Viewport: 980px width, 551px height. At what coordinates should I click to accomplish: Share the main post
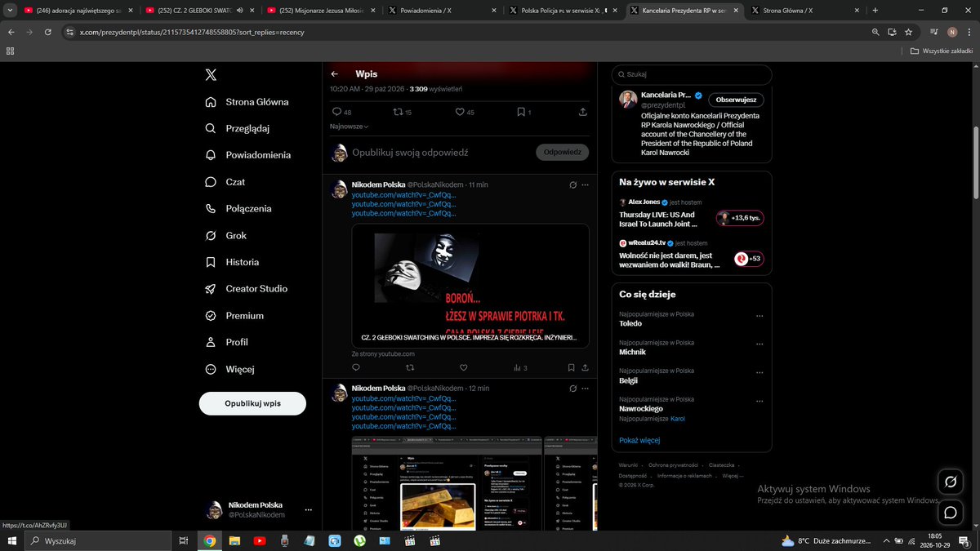582,112
